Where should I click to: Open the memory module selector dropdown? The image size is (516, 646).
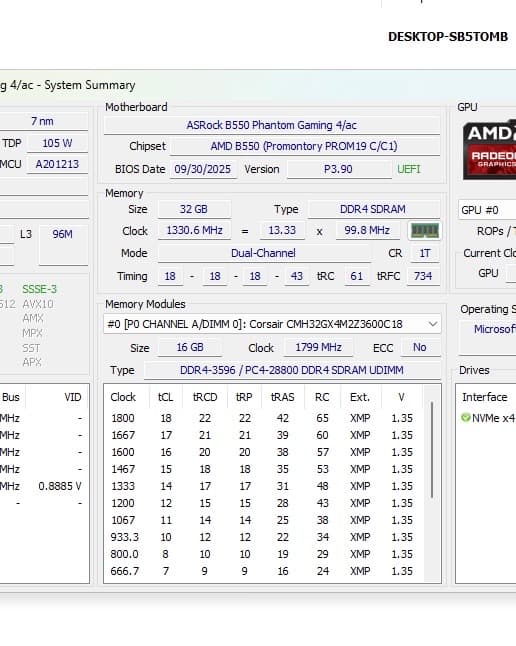(272, 324)
